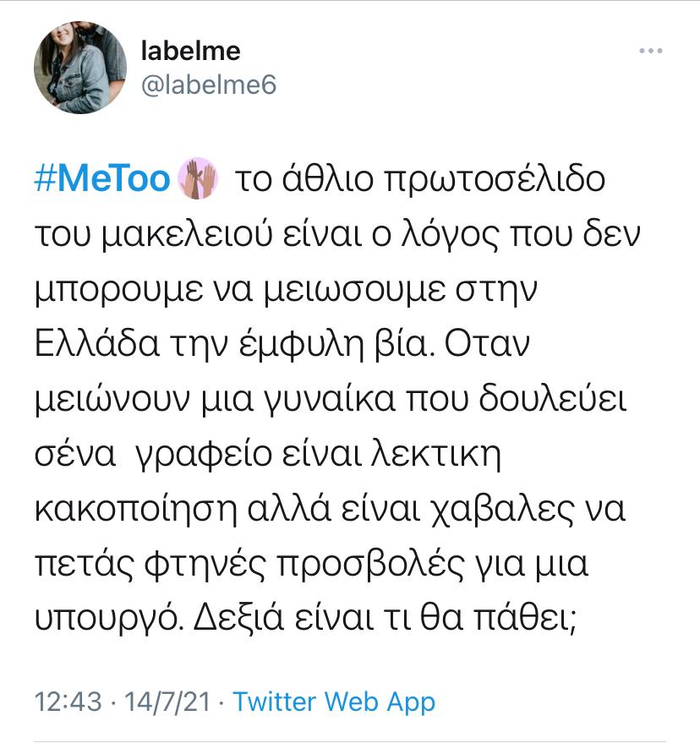This screenshot has width=700, height=743.
Task: Click the 14/7/21 date
Action: tap(167, 702)
